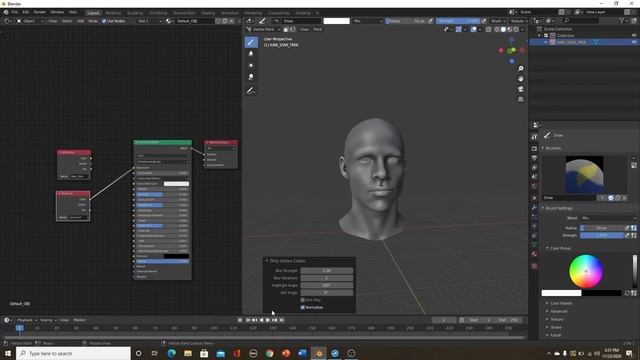Click the Blender logo menu icon
The image size is (640, 360).
6,12
